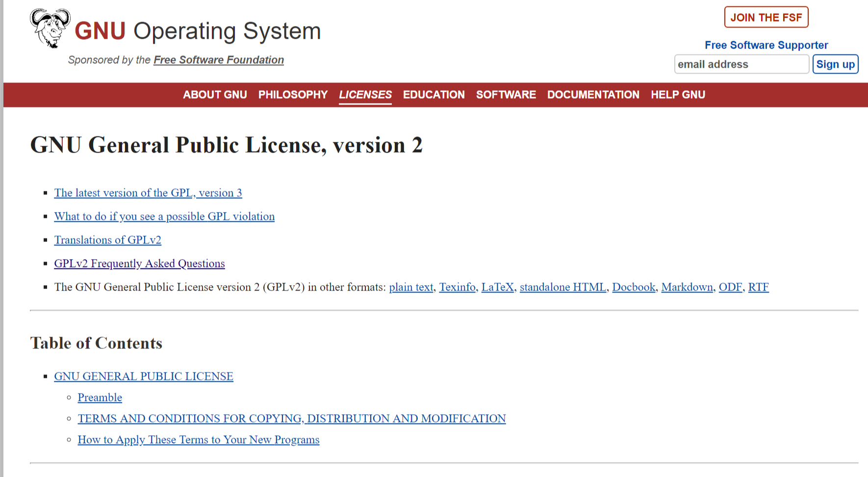Open the plain text format link
The height and width of the screenshot is (477, 868).
tap(411, 287)
